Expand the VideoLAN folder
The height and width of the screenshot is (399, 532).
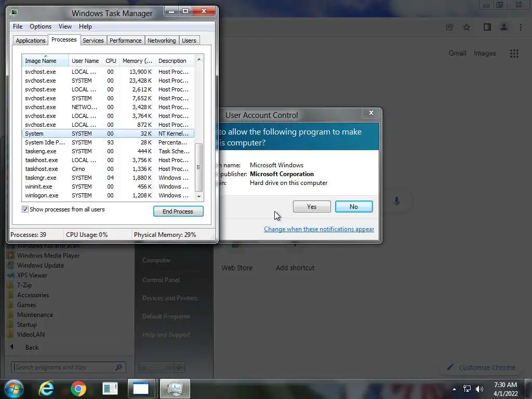(31, 334)
